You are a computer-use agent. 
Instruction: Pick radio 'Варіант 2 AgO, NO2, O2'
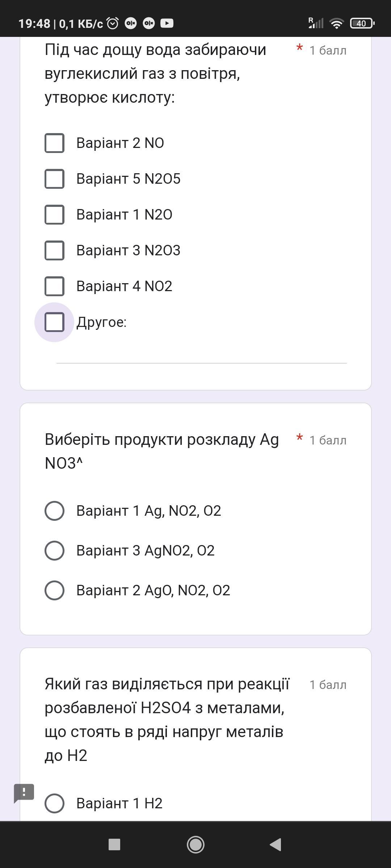click(x=54, y=590)
